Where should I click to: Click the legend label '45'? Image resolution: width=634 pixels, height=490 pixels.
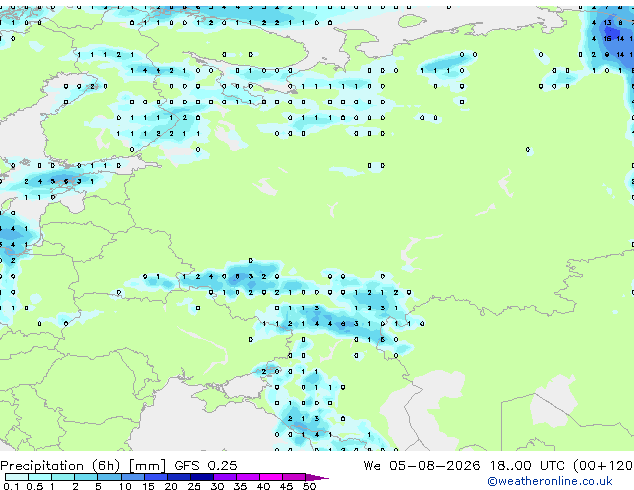(x=287, y=486)
